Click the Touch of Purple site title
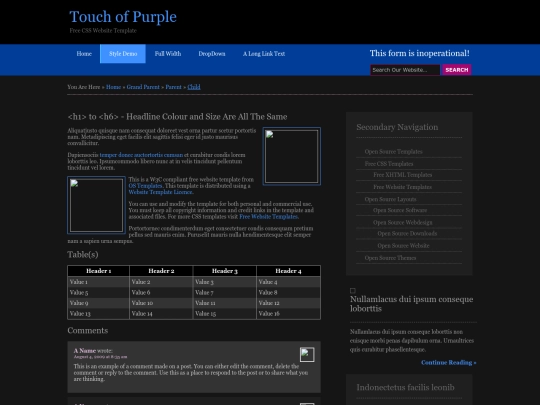This screenshot has width=540, height=405. coord(123,17)
